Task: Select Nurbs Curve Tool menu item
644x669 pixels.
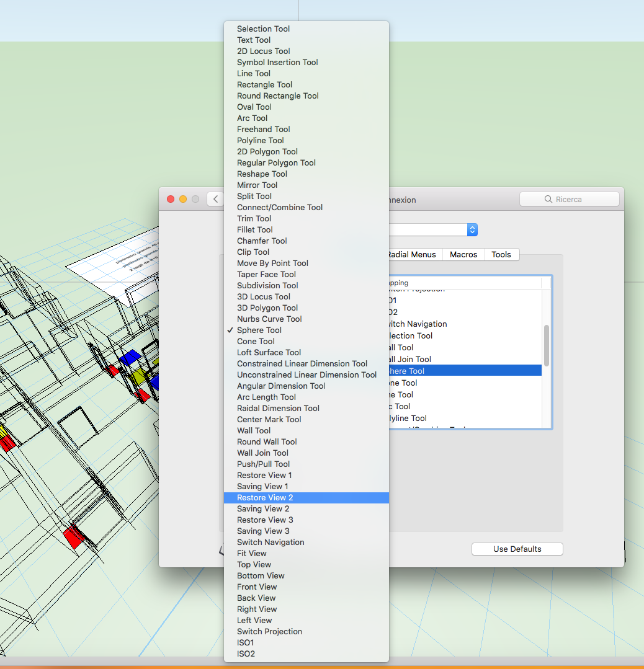Action: point(269,319)
